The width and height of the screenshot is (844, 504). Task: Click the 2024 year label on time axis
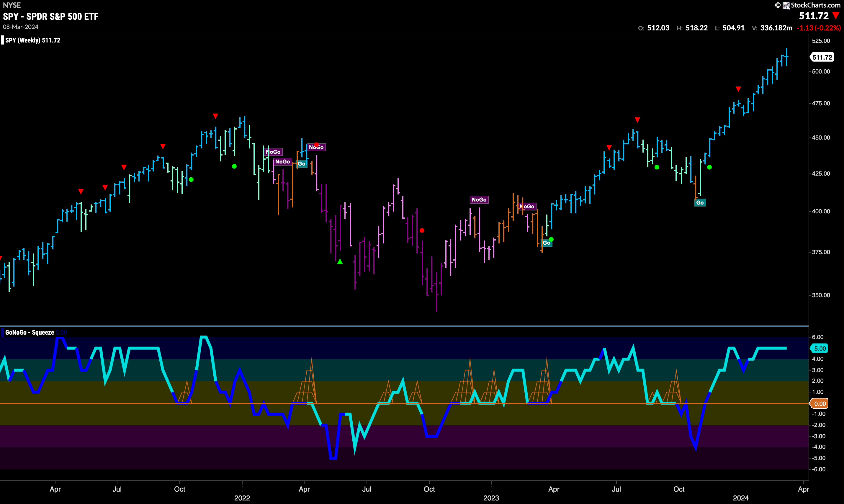pos(741,498)
